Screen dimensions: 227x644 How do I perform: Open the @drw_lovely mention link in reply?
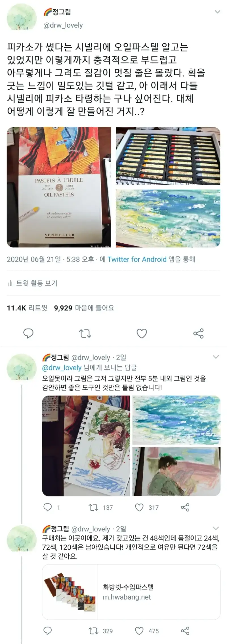pos(62,368)
